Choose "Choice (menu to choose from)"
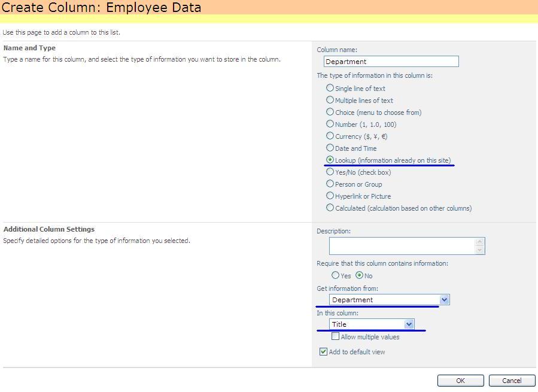This screenshot has width=538, height=392. coord(330,112)
